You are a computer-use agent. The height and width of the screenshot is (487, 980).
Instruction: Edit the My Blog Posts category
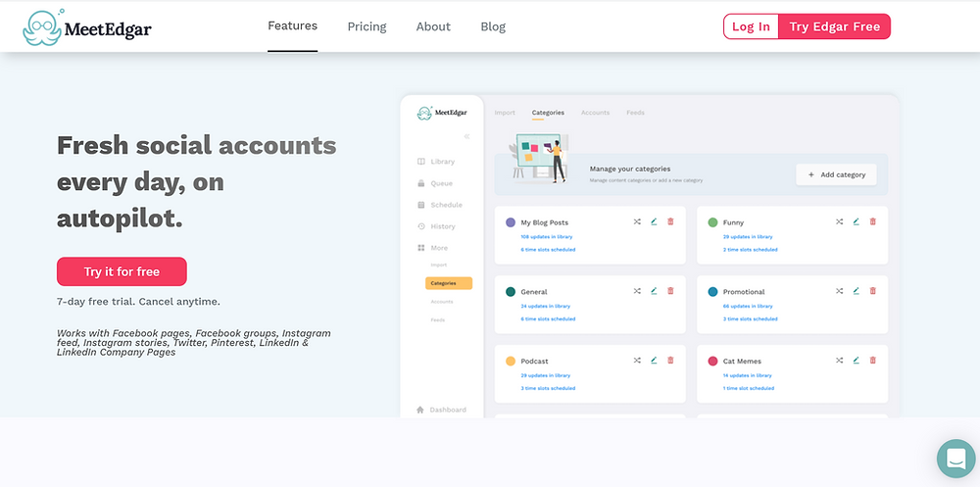tap(654, 221)
